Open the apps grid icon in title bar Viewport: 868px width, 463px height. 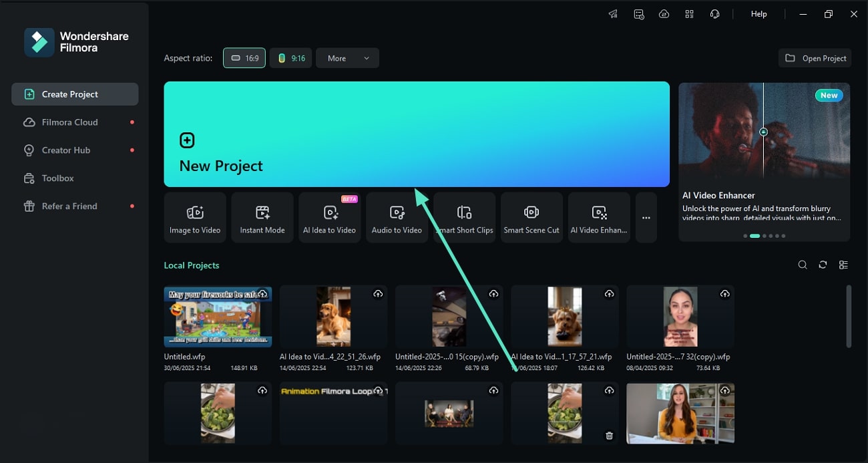pos(689,14)
